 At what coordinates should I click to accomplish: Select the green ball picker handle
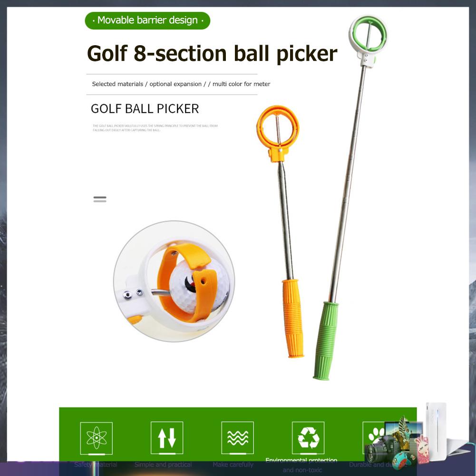click(326, 340)
